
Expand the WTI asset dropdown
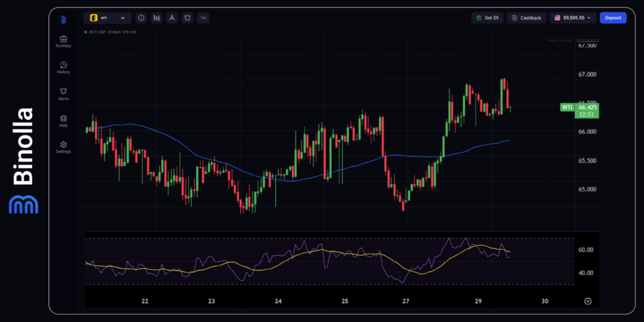click(x=108, y=18)
